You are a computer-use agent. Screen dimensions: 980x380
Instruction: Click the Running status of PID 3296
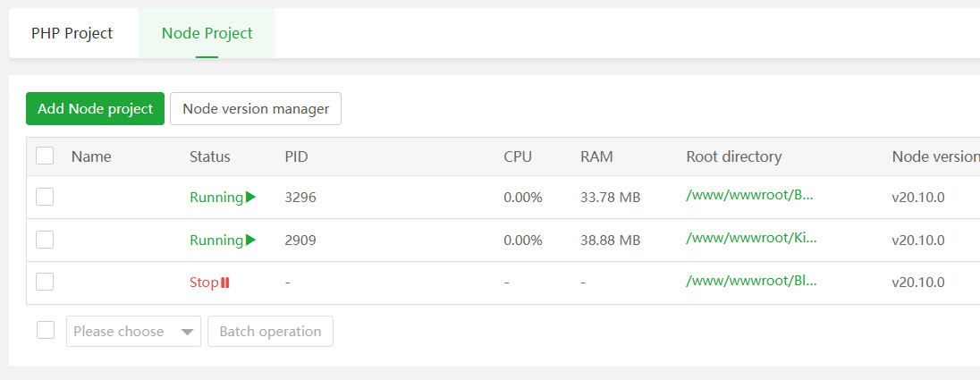[x=215, y=198]
